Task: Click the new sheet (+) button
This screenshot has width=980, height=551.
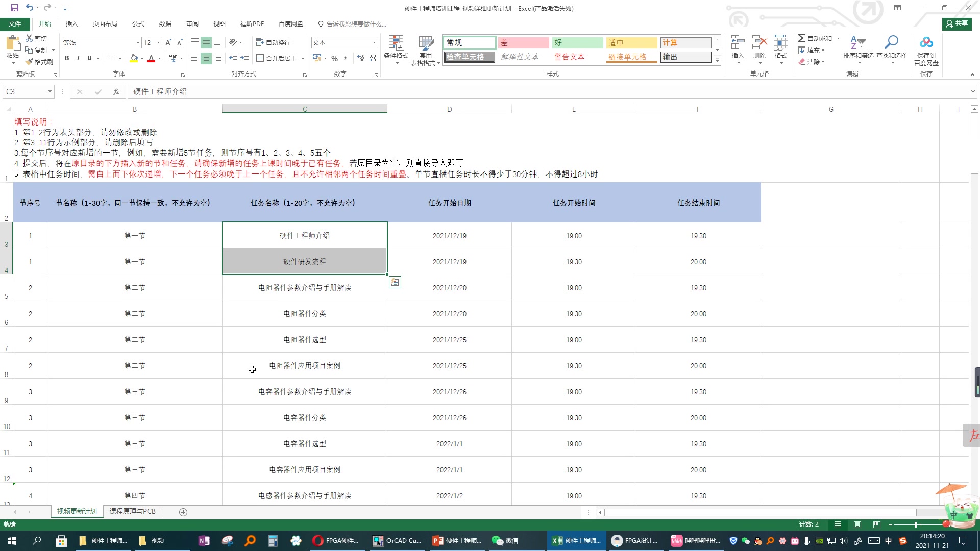Action: (x=183, y=511)
